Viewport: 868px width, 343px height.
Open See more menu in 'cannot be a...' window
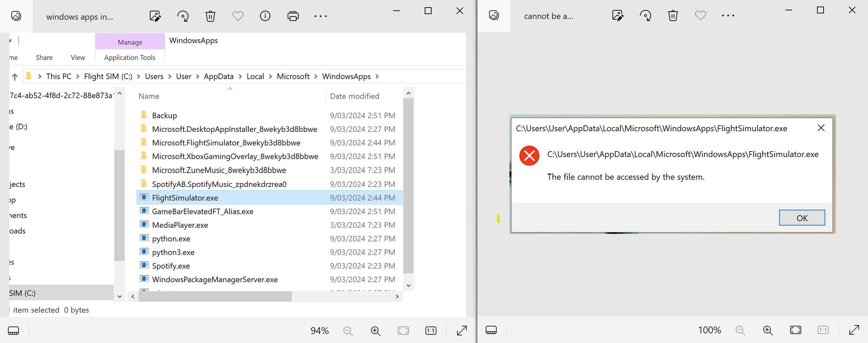pos(728,15)
